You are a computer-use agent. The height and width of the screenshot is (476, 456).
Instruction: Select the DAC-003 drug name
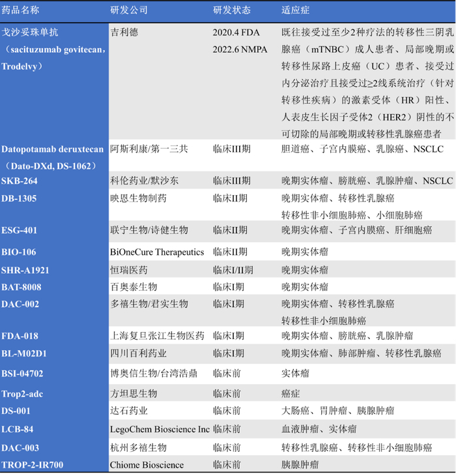click(x=20, y=448)
